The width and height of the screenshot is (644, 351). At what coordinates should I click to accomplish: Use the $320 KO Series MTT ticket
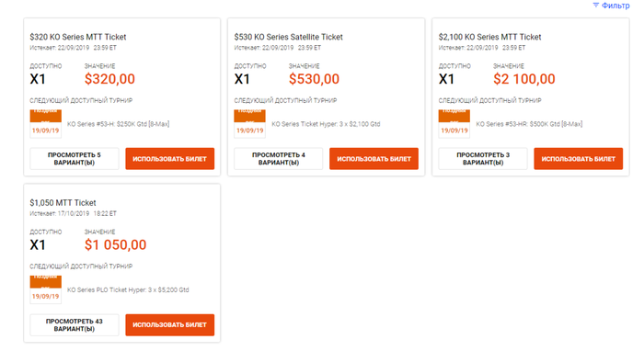pos(169,159)
